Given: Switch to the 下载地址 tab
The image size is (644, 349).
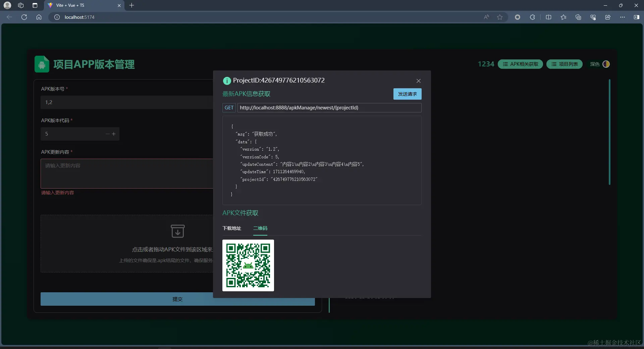Looking at the screenshot, I should click(232, 228).
